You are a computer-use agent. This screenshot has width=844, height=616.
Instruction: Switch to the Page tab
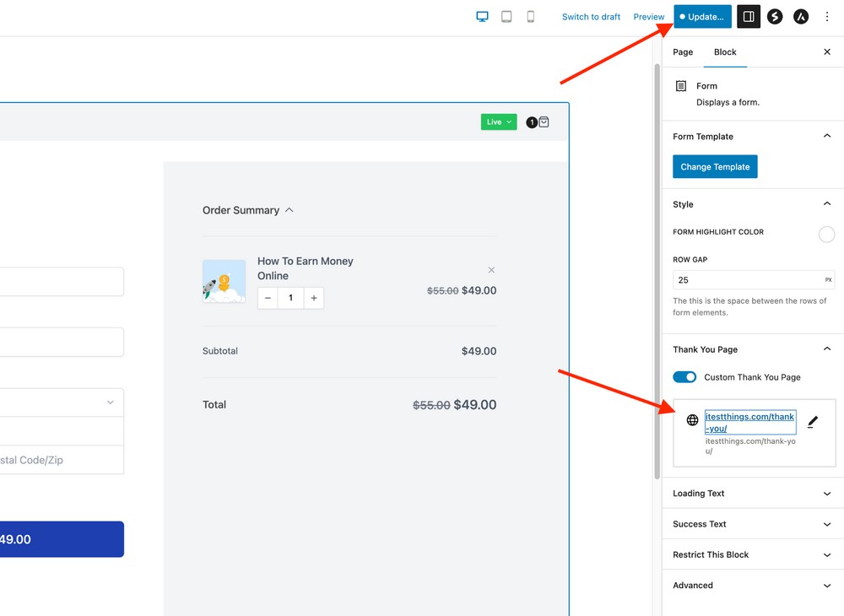click(x=683, y=51)
